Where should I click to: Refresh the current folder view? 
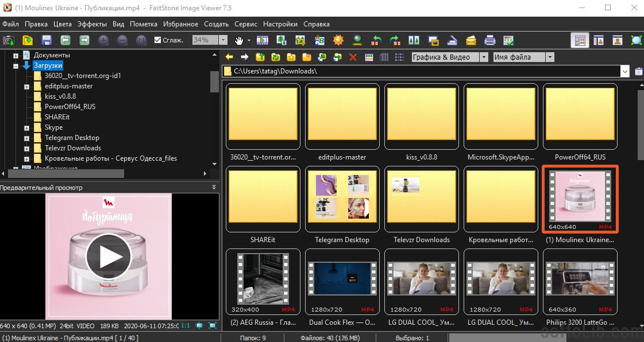point(276,57)
